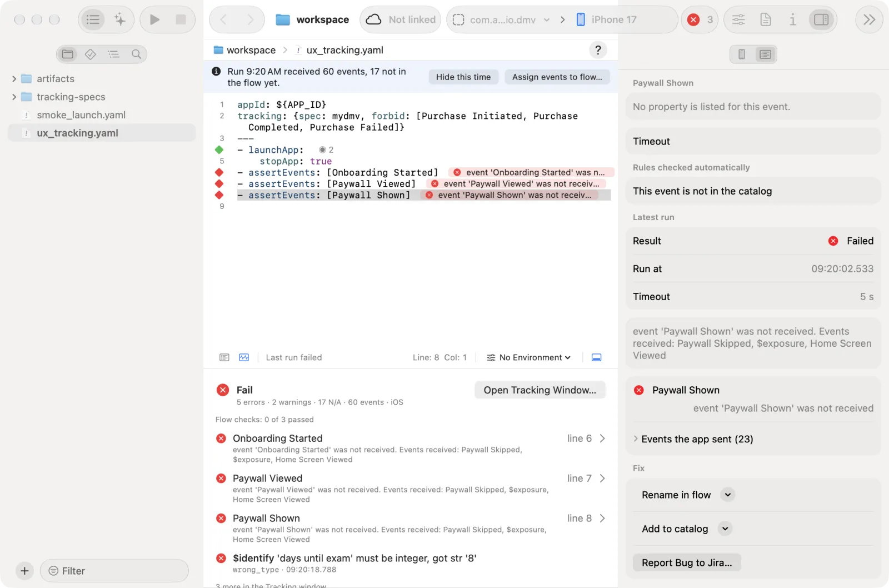This screenshot has width=889, height=588.
Task: Toggle the bottom panel icon
Action: point(596,357)
